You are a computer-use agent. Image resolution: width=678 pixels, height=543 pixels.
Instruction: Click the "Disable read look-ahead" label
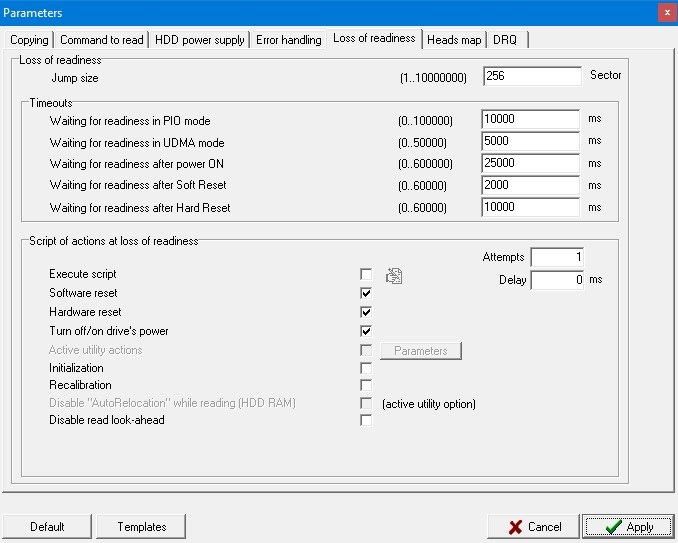click(107, 420)
